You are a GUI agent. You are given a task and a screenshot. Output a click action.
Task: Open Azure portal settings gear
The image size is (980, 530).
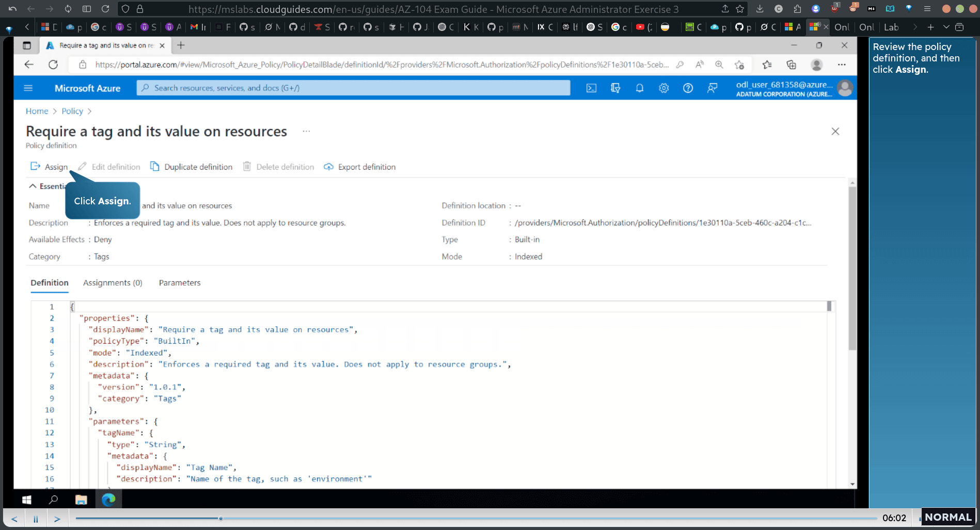[663, 88]
